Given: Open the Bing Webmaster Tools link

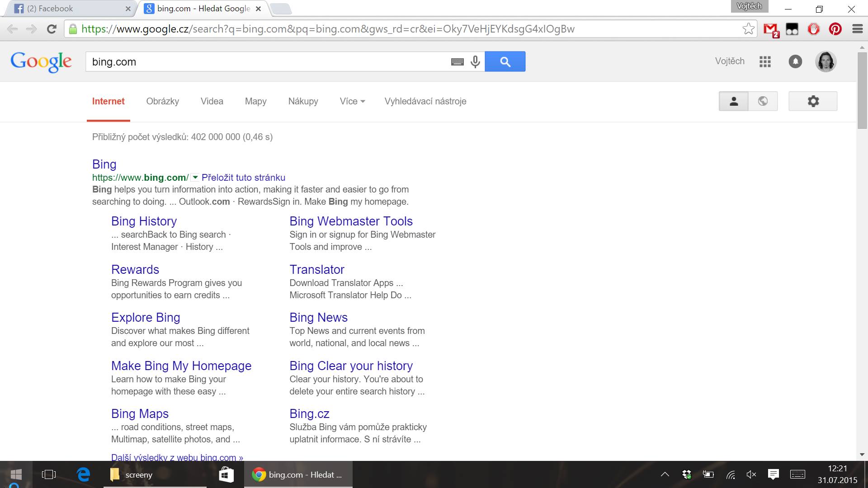Looking at the screenshot, I should click(x=351, y=221).
